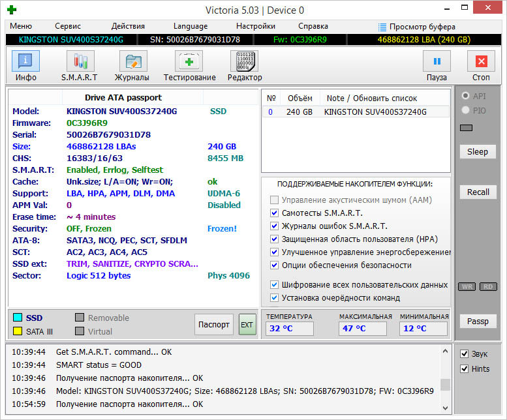Click the cyan SSD color swatch
Viewport: 507px width, 420px height.
point(18,318)
